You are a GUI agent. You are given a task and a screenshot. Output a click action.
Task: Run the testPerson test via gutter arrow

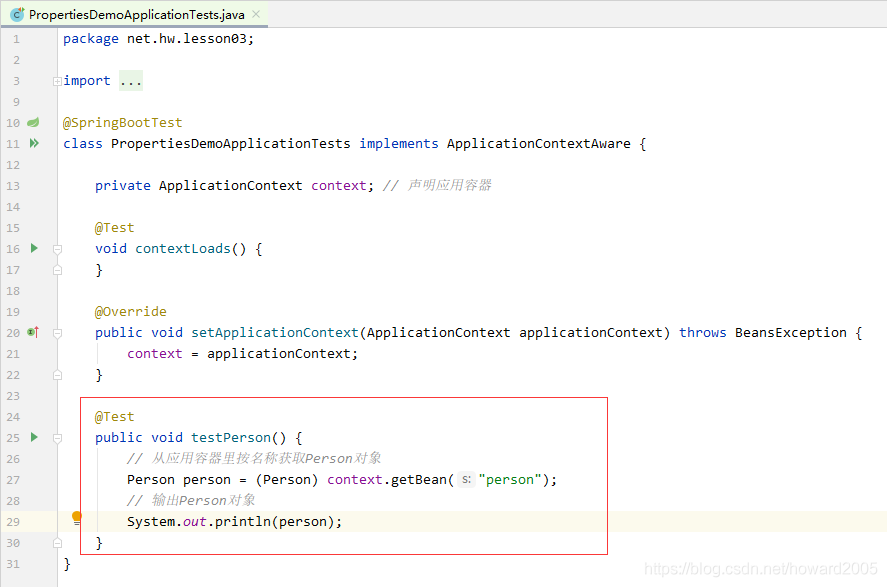tap(34, 437)
